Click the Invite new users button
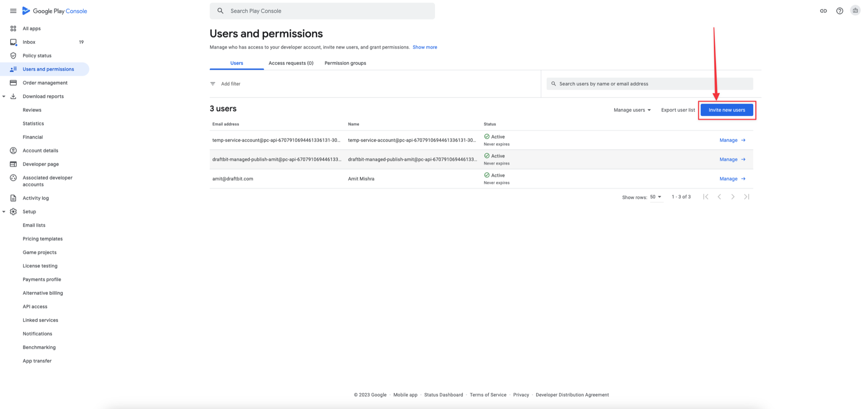This screenshot has width=868, height=409. point(727,110)
